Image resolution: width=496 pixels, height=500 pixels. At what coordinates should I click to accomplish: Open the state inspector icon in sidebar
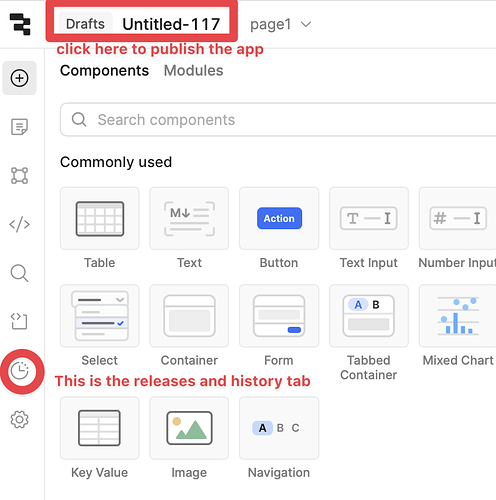pos(19,321)
